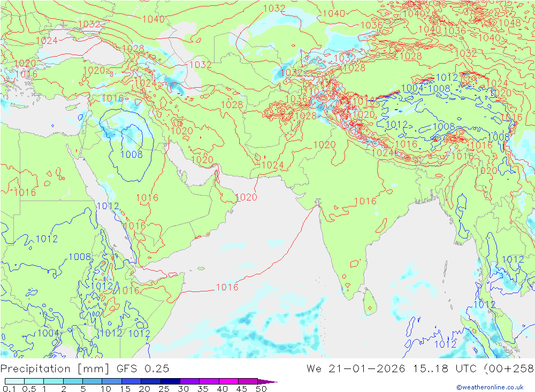This screenshot has width=535, height=392.
Task: Click the blue '1004' isobar label over central Africa
Action: point(49,333)
